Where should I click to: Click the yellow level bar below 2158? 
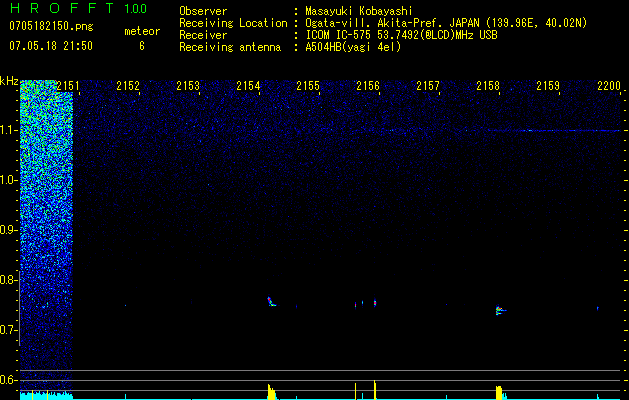pos(499,393)
